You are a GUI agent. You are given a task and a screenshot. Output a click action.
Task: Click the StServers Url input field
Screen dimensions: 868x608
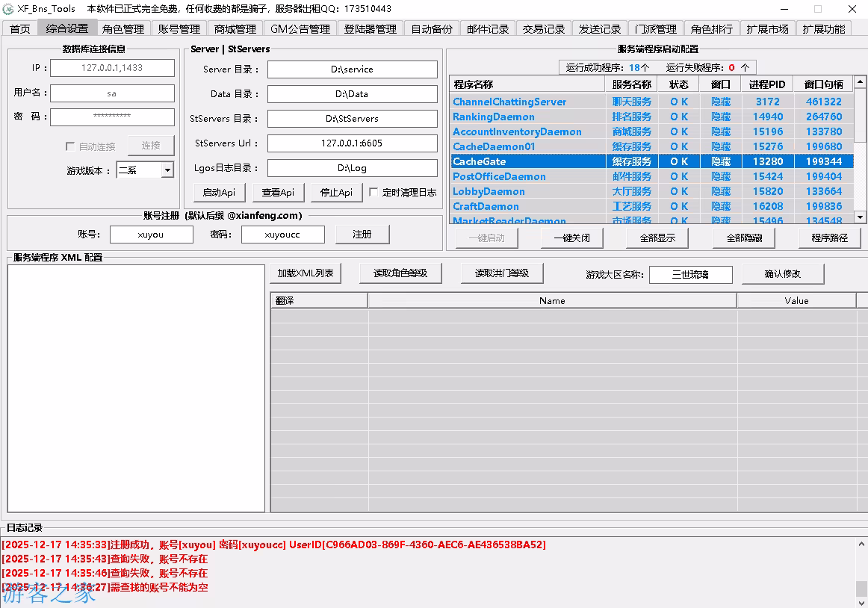[352, 143]
